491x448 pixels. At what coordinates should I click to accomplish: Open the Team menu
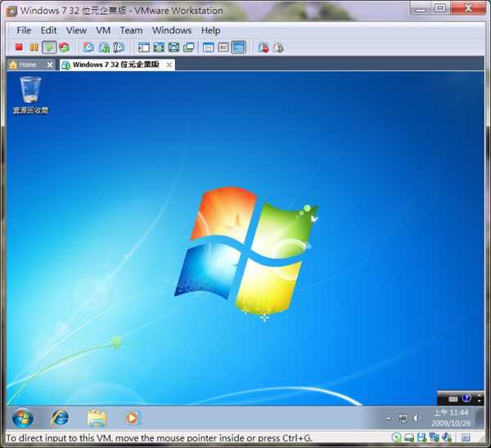131,30
